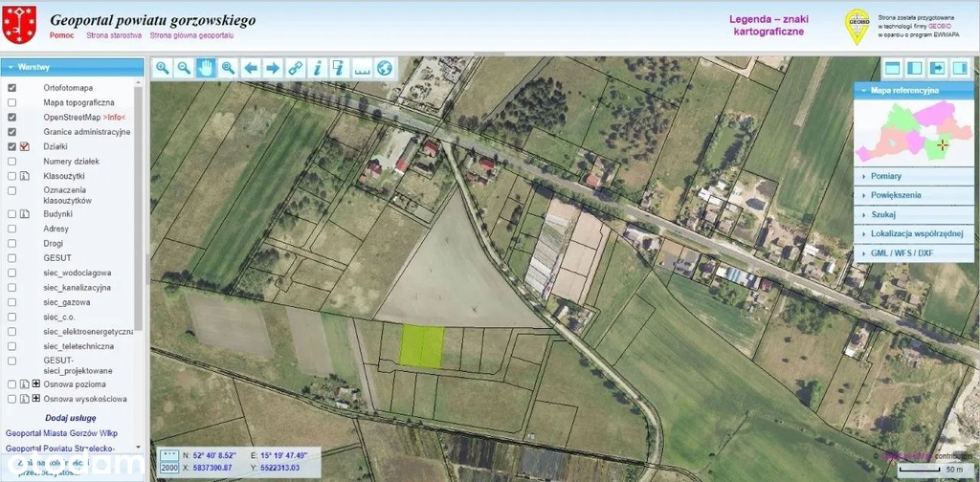980x482 pixels.
Task: Expand the Szukaj section
Action: [x=914, y=215]
